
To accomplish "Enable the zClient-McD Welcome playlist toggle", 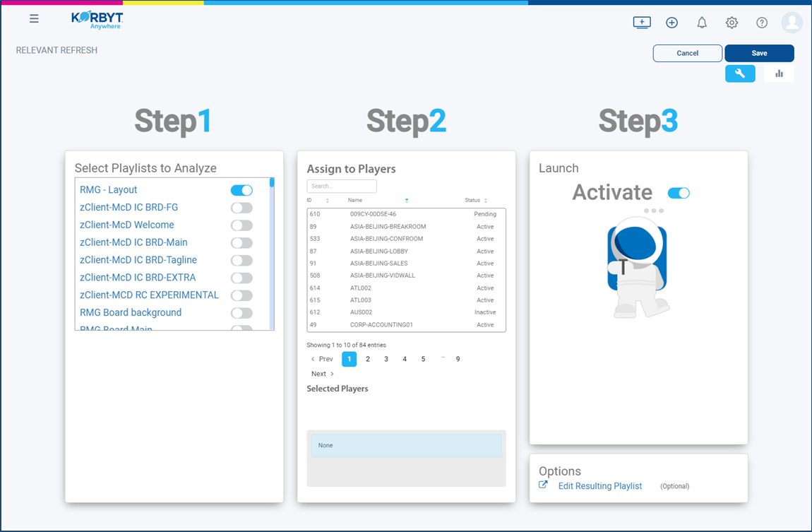I will pyautogui.click(x=241, y=225).
